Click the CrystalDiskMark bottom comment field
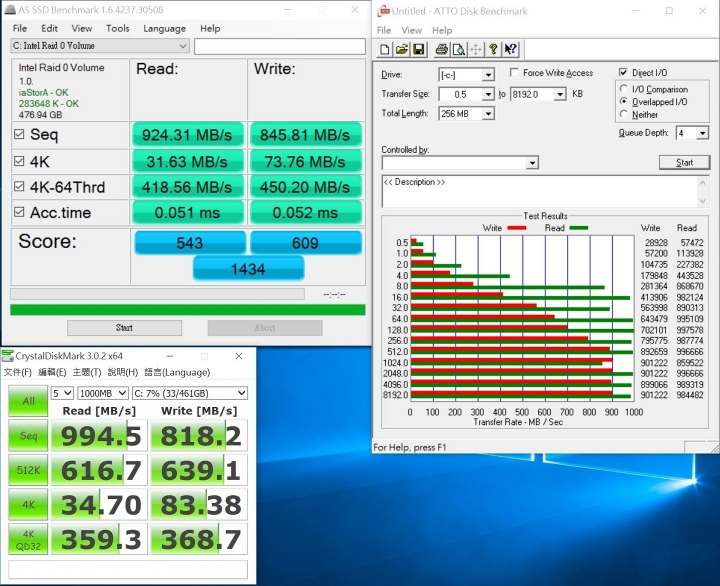This screenshot has width=720, height=586. (128, 569)
